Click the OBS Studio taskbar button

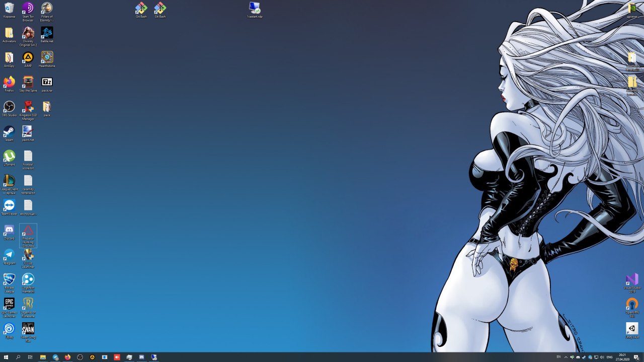[80, 357]
